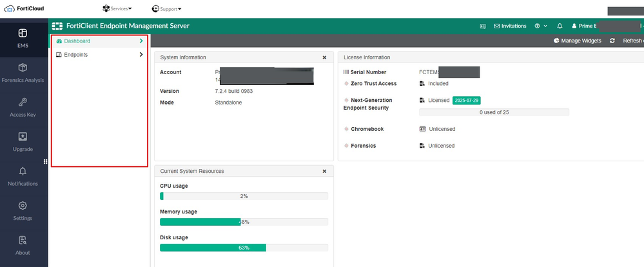Open the Invitations link in header

point(510,26)
